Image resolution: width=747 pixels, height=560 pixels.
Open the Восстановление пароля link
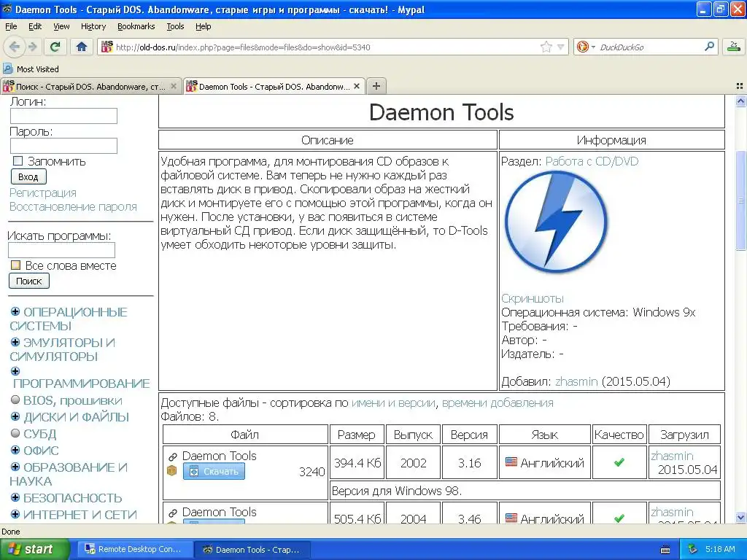[x=73, y=206]
